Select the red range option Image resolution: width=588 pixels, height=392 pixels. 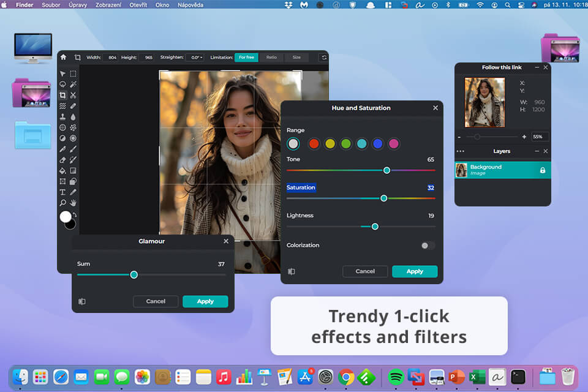click(x=314, y=144)
